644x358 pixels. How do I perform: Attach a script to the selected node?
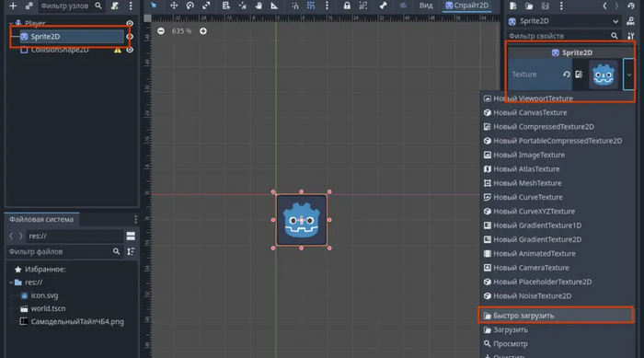(115, 6)
